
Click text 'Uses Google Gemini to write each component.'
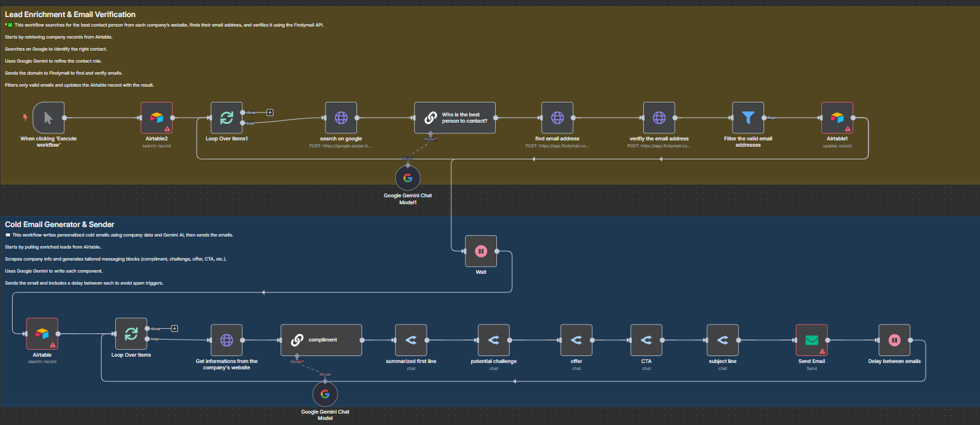(x=54, y=271)
